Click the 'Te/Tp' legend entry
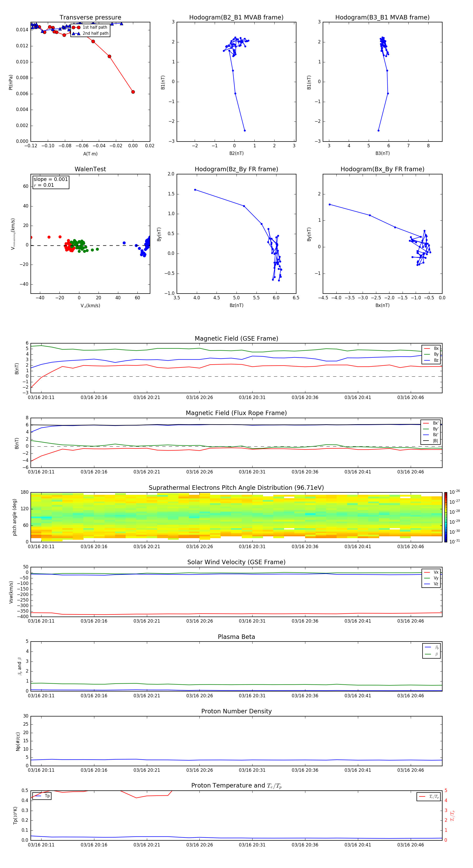 429,796
